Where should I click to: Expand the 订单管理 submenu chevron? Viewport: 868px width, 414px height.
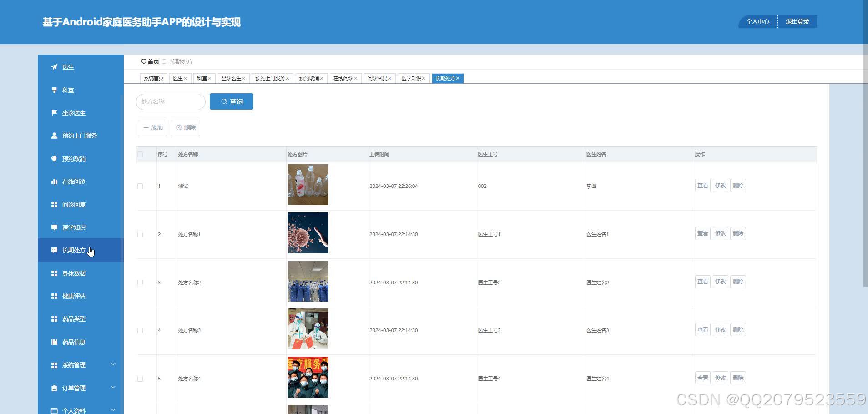(113, 387)
